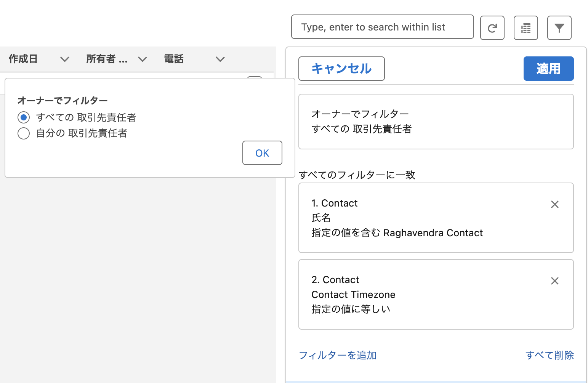Open the オーナーでフィルター card in the filter panel
This screenshot has width=588, height=383.
coord(436,122)
